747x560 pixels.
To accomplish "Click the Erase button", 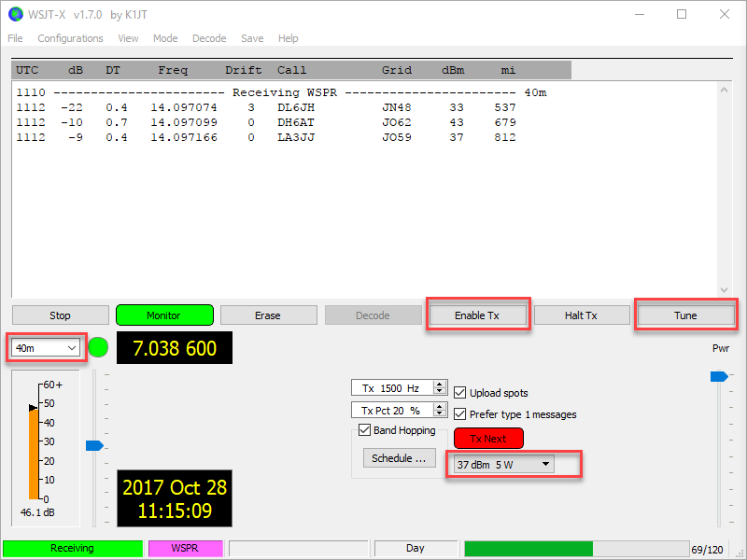I will click(x=268, y=315).
